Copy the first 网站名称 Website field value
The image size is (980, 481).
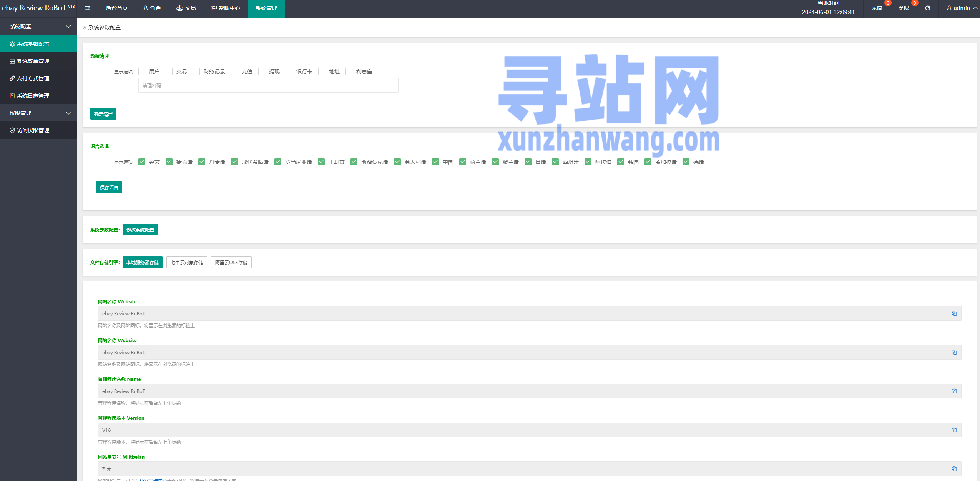coord(954,313)
